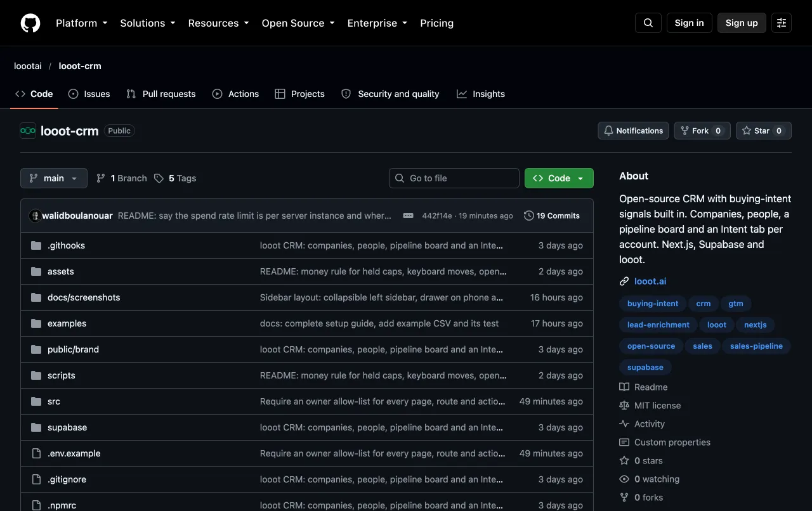Open the search magnifier button
Viewport: 812px width, 511px height.
click(x=648, y=23)
